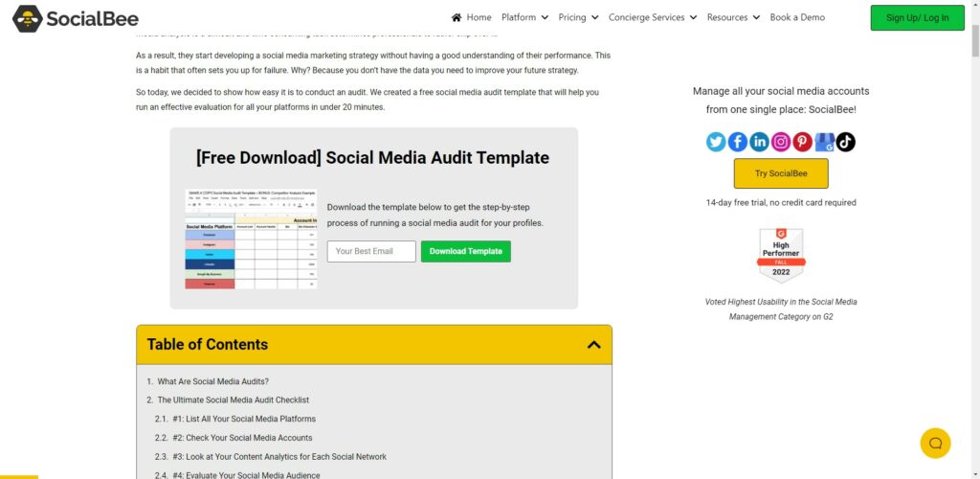Viewport: 980px width, 479px height.
Task: Open the yellow chat bubble widget
Action: 935,444
